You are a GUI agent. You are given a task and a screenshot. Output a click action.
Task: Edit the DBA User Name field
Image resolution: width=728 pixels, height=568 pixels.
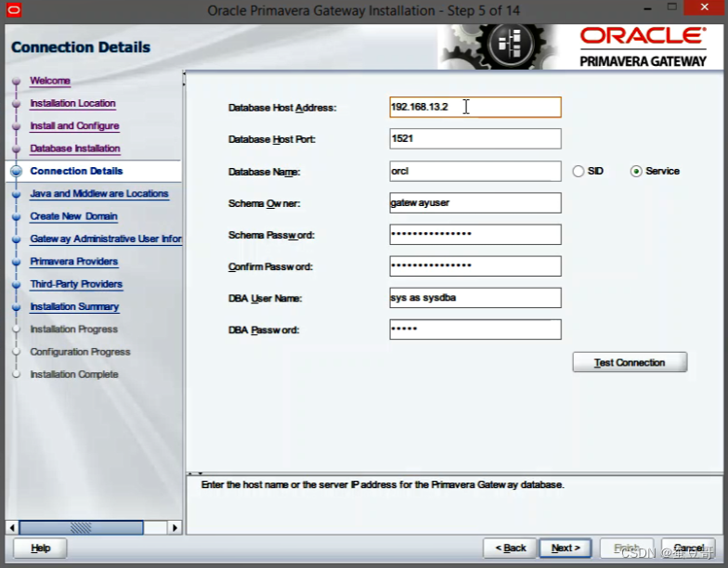click(475, 297)
